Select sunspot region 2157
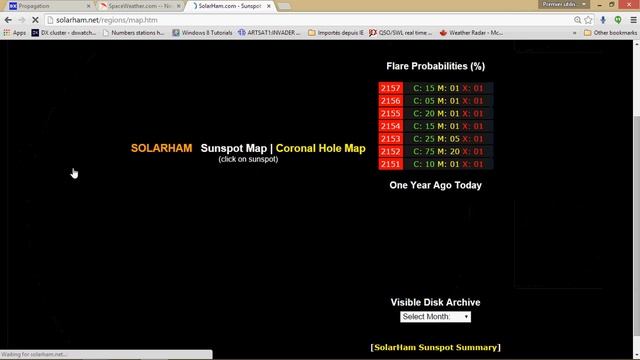This screenshot has width=640, height=360. pyautogui.click(x=390, y=88)
